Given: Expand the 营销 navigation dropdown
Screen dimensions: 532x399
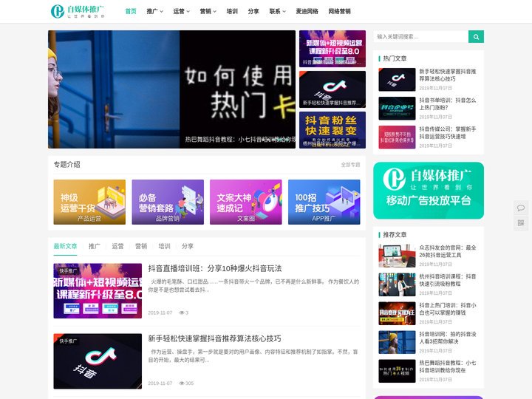Looking at the screenshot, I should tap(208, 11).
